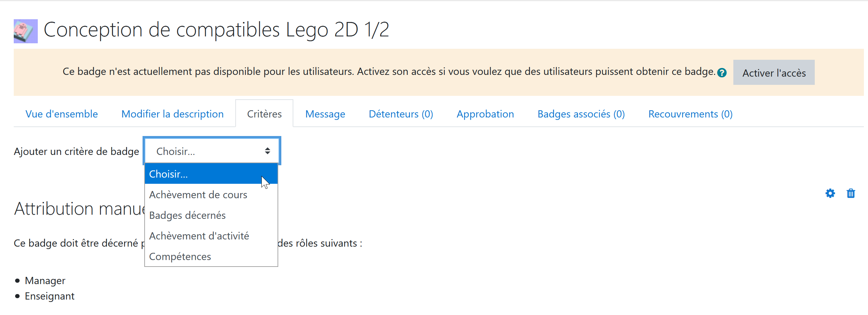Click the gear icon to edit criterion
The height and width of the screenshot is (315, 868).
pyautogui.click(x=830, y=193)
